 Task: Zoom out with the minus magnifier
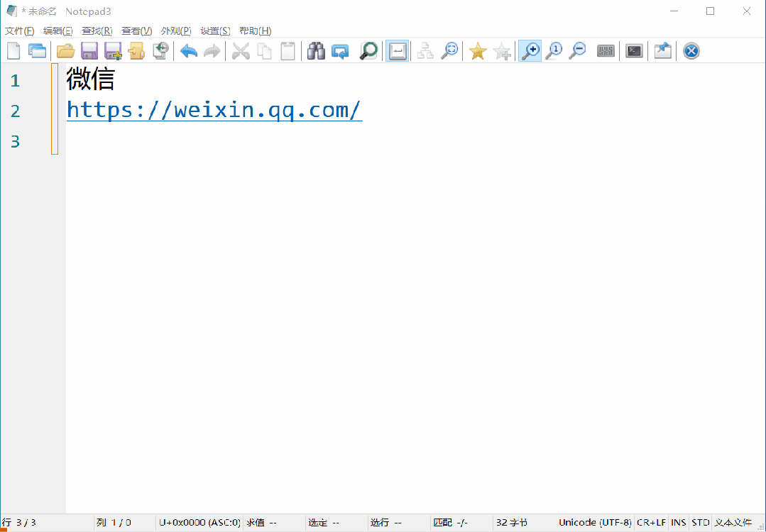click(577, 51)
